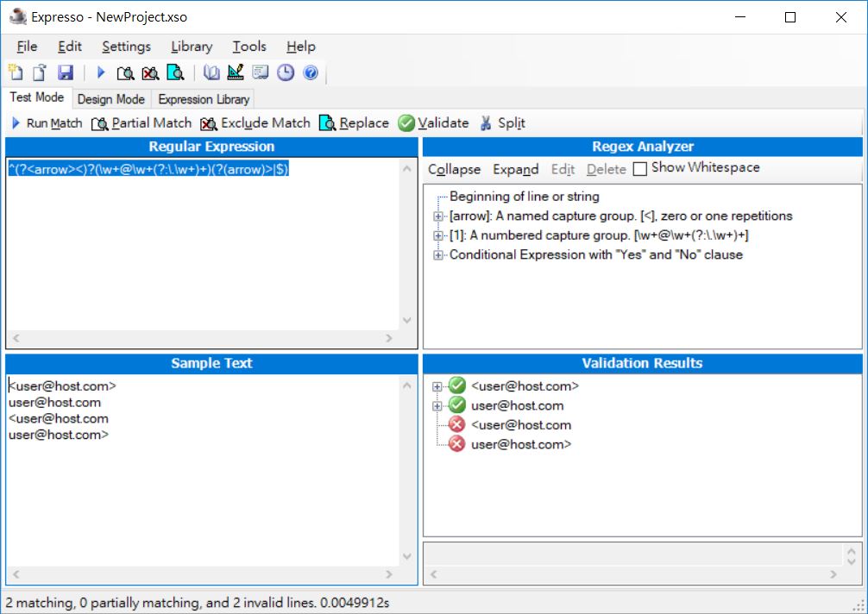The width and height of the screenshot is (868, 614).
Task: Open the Settings menu
Action: coord(126,47)
